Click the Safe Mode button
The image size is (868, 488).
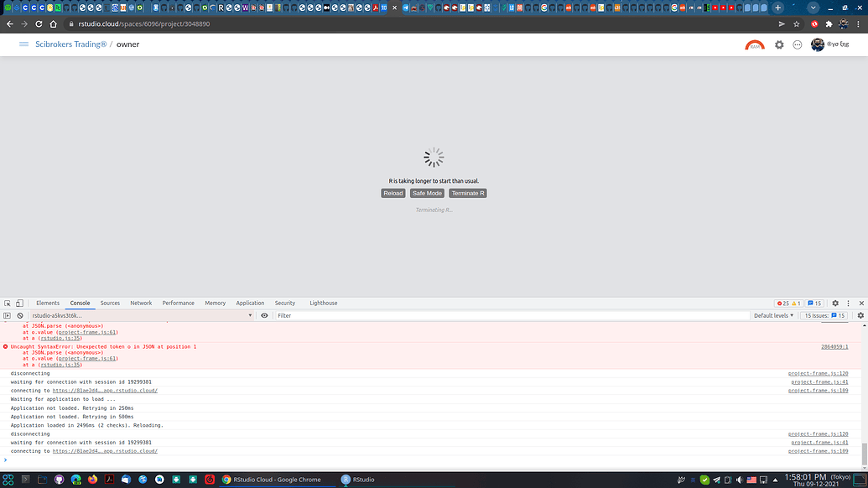tap(427, 193)
